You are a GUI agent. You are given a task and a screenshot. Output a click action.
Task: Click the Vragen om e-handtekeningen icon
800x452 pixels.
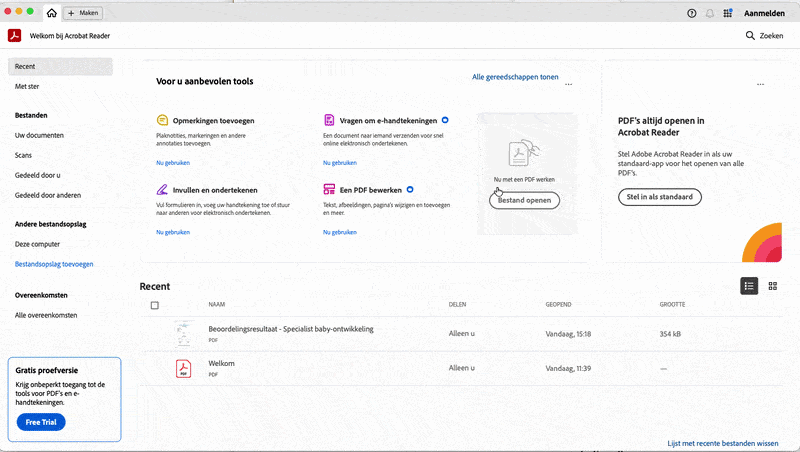click(329, 120)
